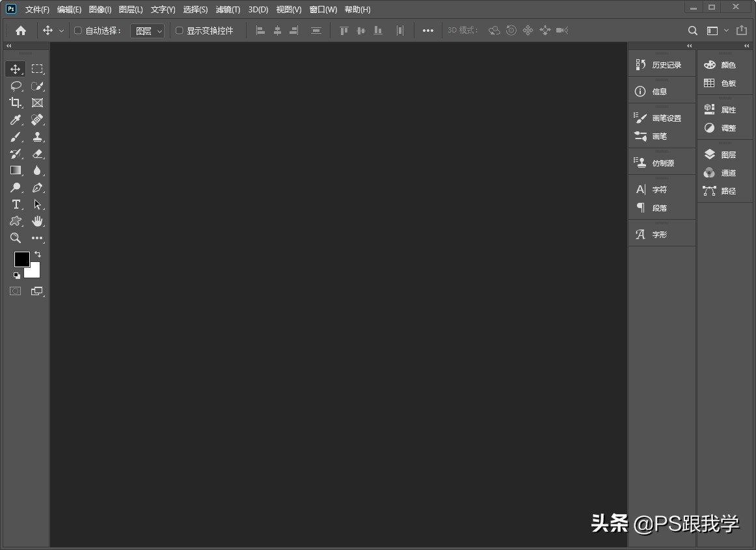Screen dimensions: 756x550
Task: Click the ••• extra options button
Action: coord(427,30)
